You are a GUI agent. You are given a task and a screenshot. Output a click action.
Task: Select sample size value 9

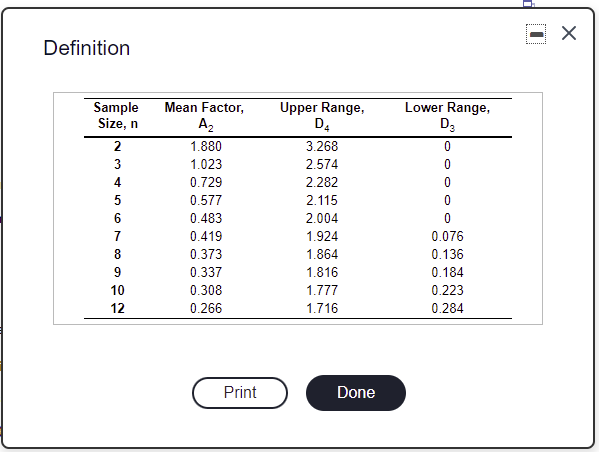click(x=117, y=272)
